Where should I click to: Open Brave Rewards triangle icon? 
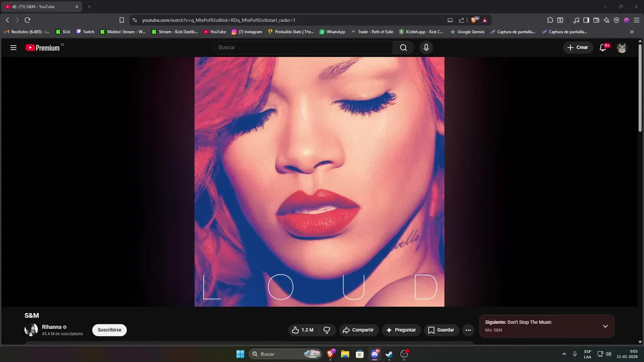coord(485,20)
